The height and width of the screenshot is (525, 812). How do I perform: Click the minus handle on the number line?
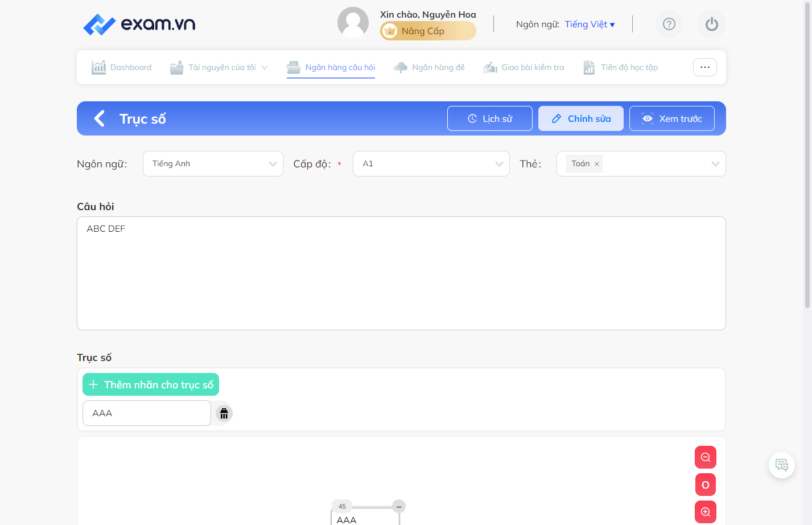(399, 506)
